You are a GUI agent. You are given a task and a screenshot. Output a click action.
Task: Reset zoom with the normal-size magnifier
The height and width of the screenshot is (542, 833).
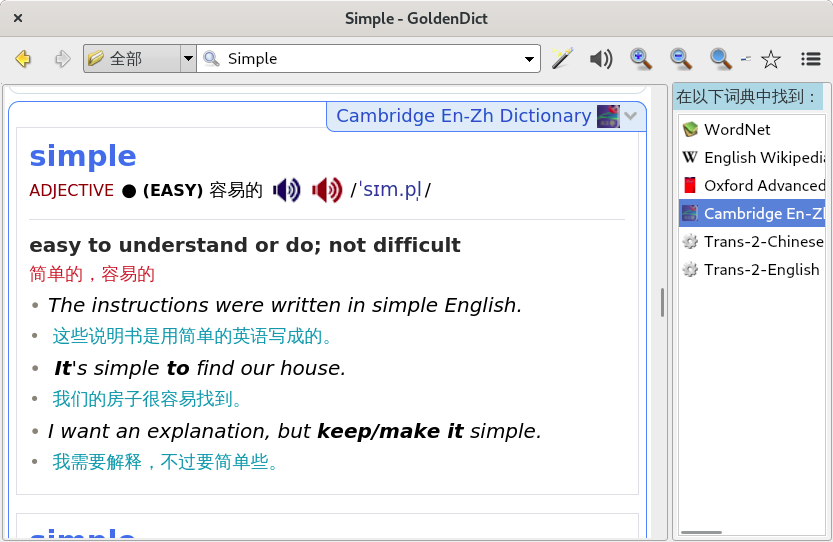click(720, 58)
